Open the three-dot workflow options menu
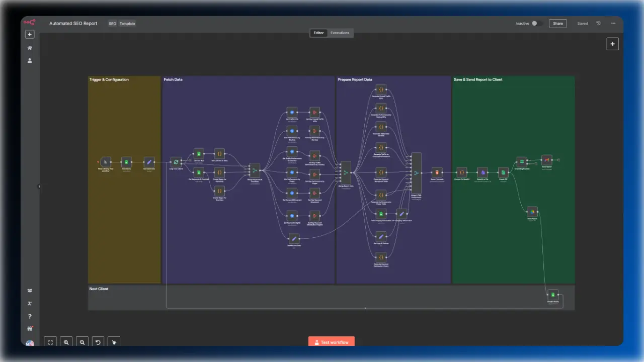This screenshot has width=644, height=362. (613, 24)
